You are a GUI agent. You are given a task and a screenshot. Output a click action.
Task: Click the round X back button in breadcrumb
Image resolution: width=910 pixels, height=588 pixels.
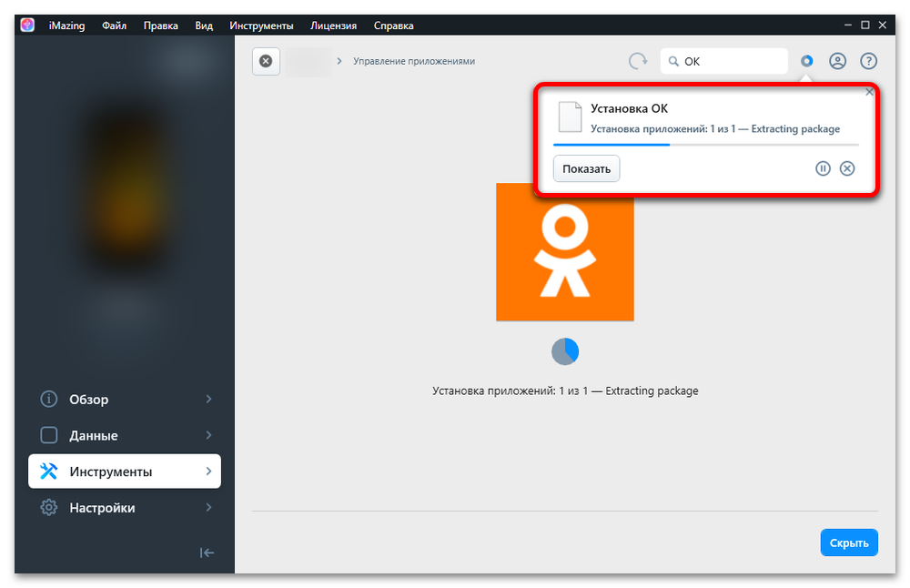click(266, 61)
